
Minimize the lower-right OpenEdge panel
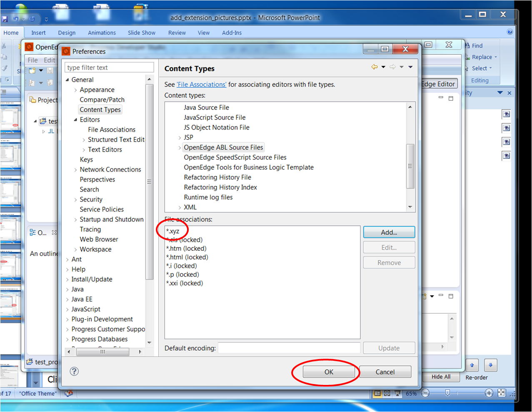coord(441,296)
